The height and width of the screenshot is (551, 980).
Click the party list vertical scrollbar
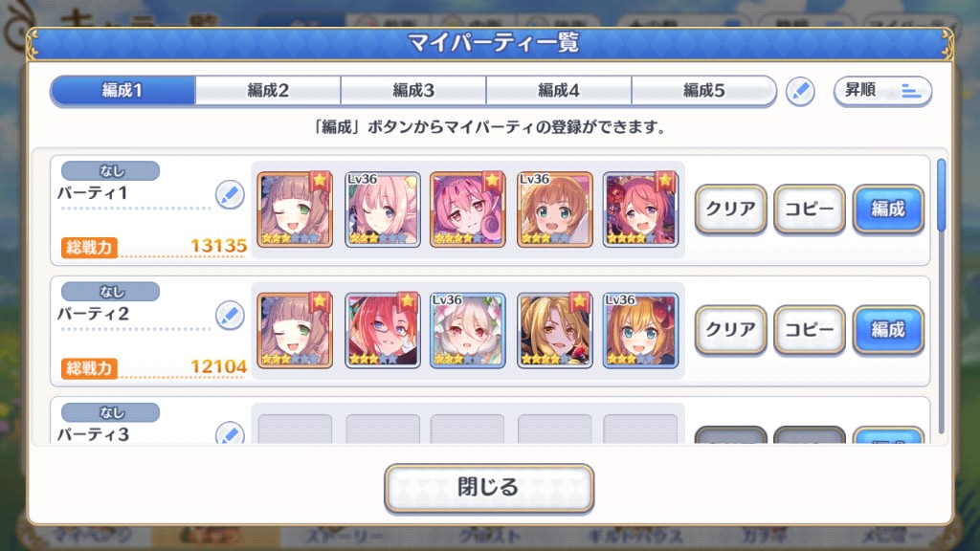point(942,297)
